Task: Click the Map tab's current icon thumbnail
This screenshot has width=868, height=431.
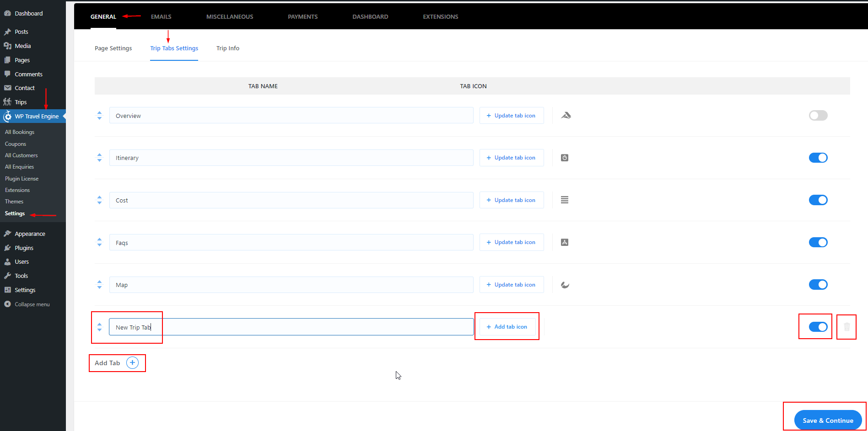Action: click(565, 284)
